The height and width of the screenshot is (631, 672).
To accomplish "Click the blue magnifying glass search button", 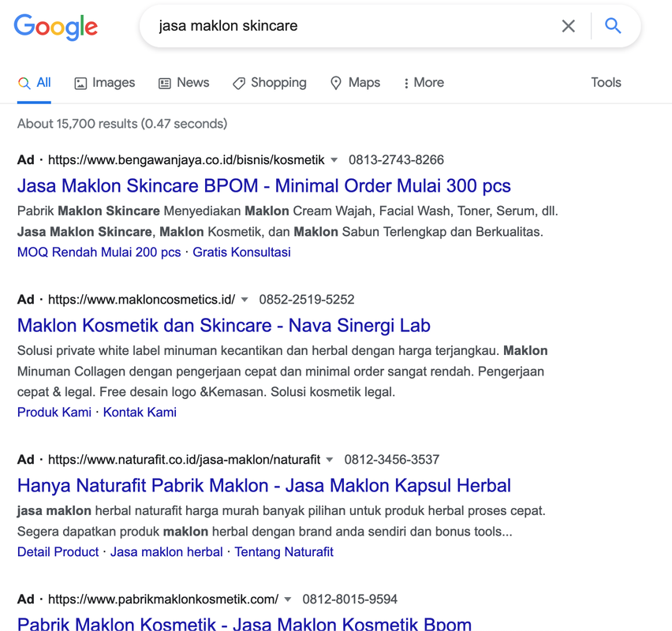I will pyautogui.click(x=613, y=26).
